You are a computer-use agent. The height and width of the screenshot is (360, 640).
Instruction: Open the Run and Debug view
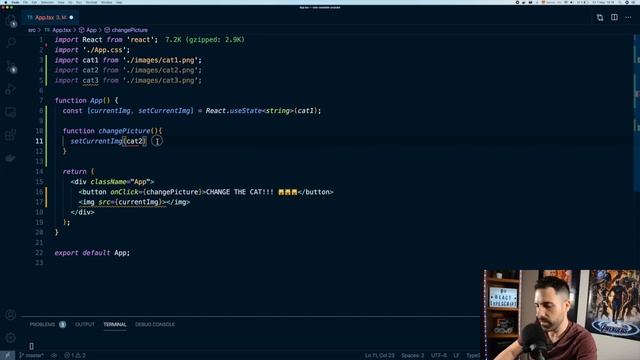11,89
